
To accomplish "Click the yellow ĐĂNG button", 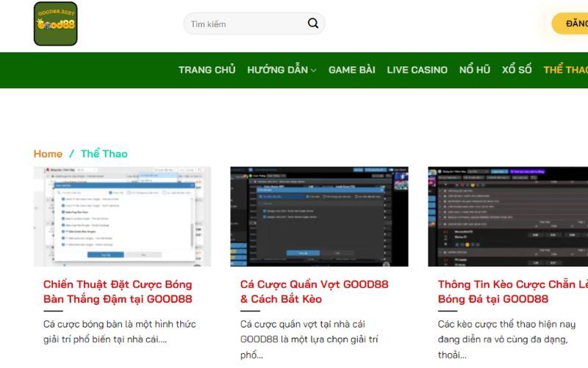I will pyautogui.click(x=570, y=24).
